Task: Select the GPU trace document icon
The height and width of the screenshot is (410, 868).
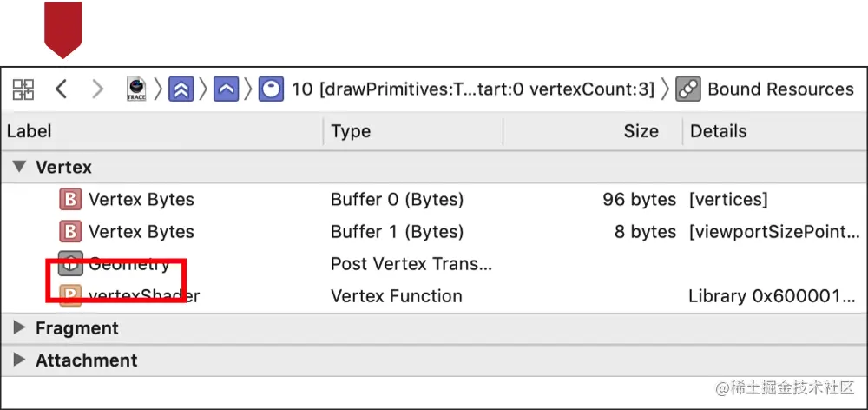Action: pos(136,89)
